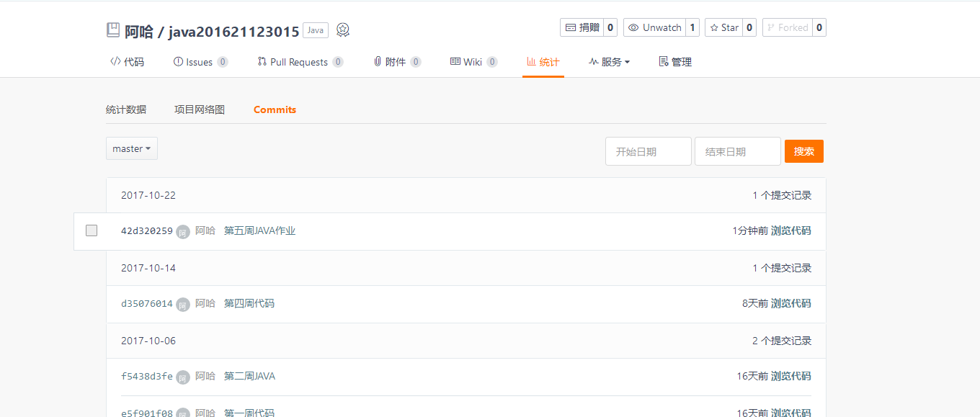This screenshot has width=980, height=417.
Task: Open commit hash f5438d3fe
Action: [x=147, y=377]
